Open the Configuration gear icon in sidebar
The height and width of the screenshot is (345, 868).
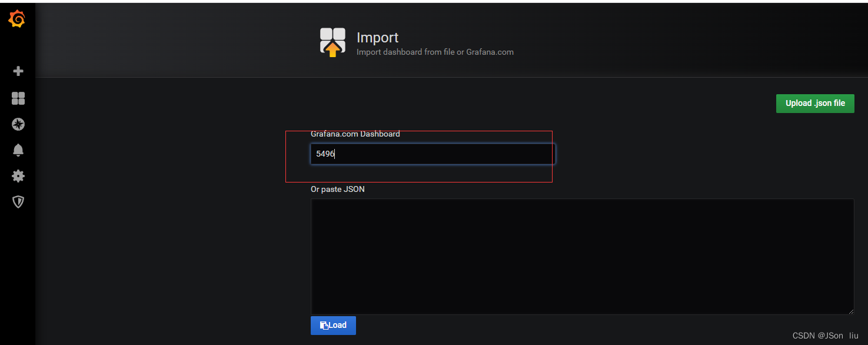pos(18,176)
